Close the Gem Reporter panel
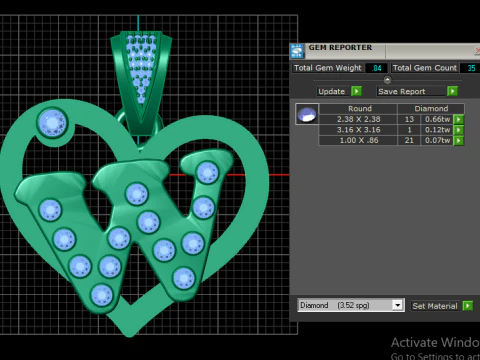 tap(477, 51)
